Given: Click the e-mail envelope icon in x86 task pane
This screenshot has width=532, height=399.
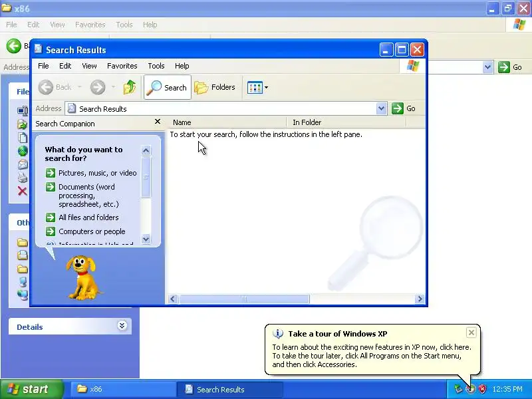Looking at the screenshot, I should coord(23,164).
